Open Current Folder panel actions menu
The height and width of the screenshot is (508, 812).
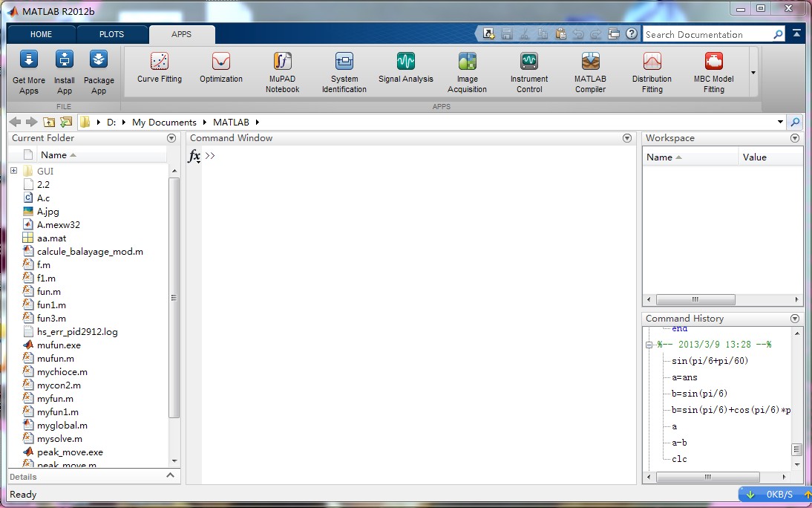point(171,138)
